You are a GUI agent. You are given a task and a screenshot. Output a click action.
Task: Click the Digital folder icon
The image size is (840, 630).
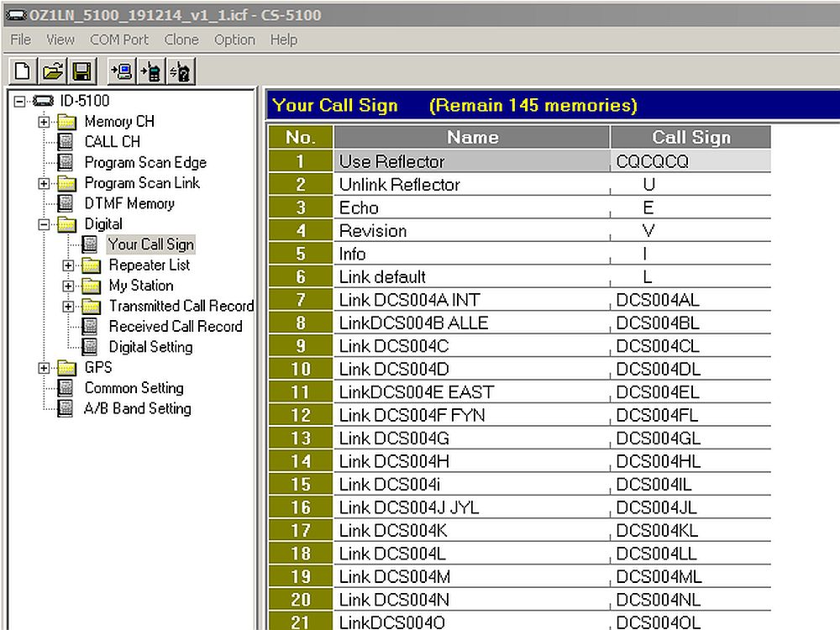pyautogui.click(x=67, y=224)
